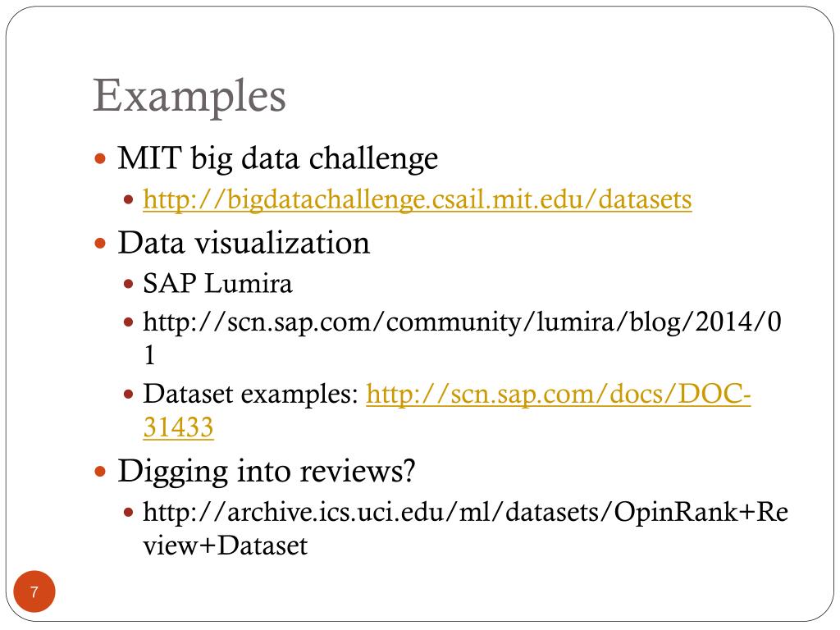
Task: Click the Digging into reviews? heading
Action: [267, 472]
